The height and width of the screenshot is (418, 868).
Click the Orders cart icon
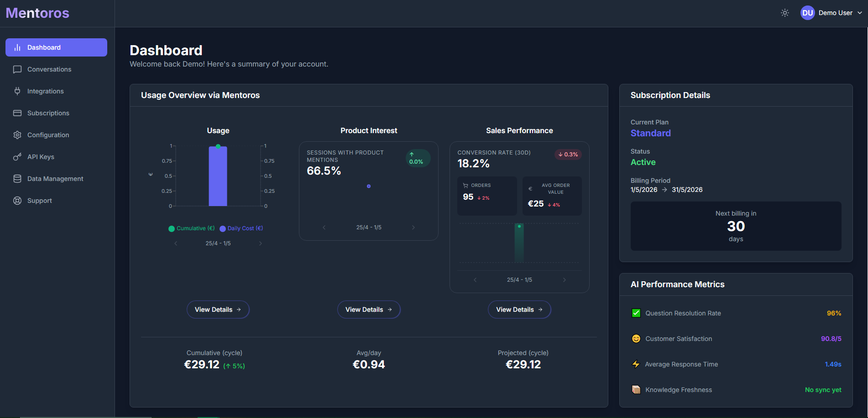click(x=465, y=186)
